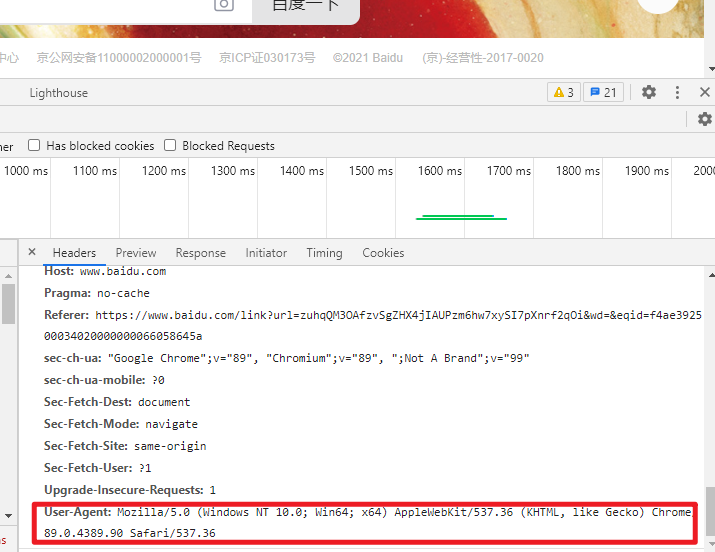Enable the Has blocked cookies checkbox
This screenshot has height=552, width=715.
[x=34, y=145]
